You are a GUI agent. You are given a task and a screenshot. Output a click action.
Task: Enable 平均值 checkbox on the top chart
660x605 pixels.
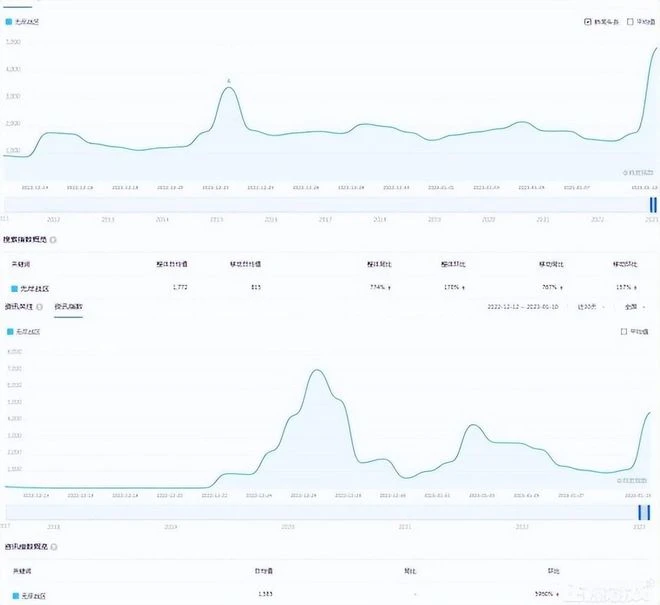click(x=630, y=20)
